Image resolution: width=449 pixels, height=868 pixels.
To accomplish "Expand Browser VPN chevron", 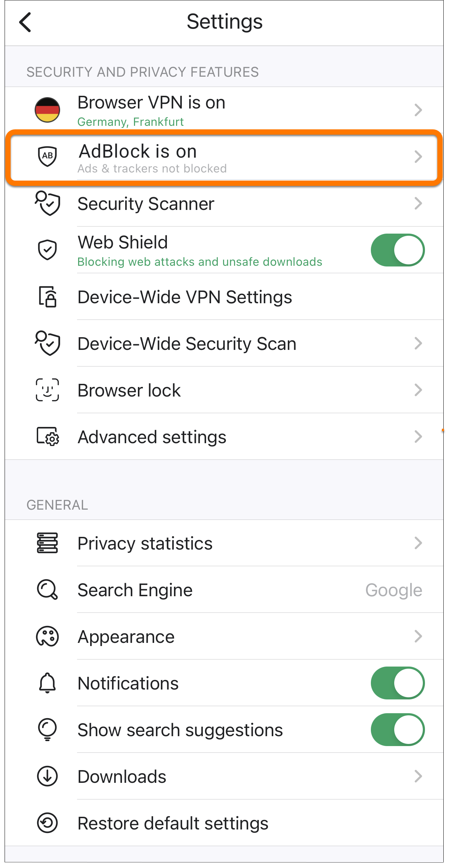I will [x=418, y=110].
